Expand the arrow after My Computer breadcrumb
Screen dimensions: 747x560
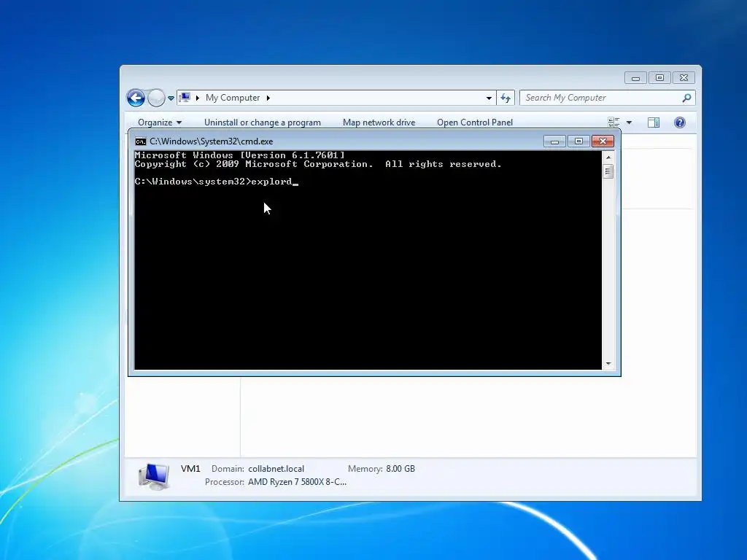click(268, 98)
